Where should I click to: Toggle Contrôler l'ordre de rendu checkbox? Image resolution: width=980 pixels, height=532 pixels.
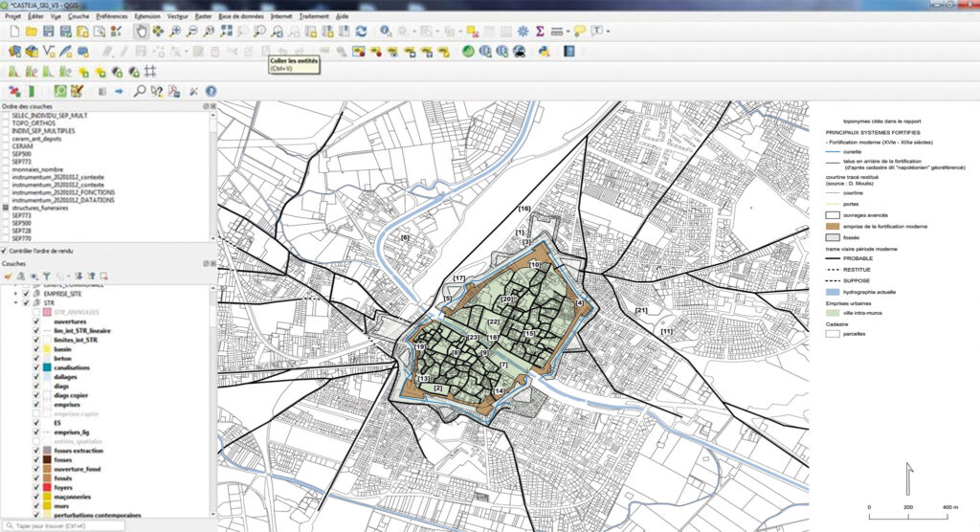(x=5, y=251)
